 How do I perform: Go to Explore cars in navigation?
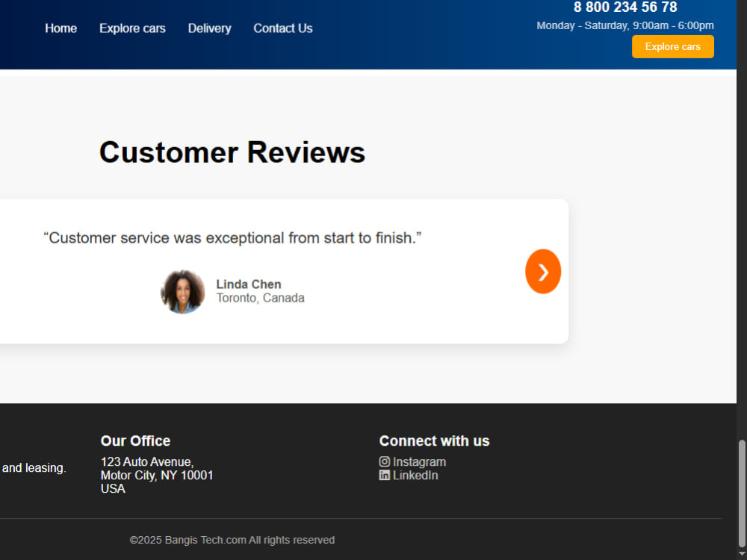point(132,28)
